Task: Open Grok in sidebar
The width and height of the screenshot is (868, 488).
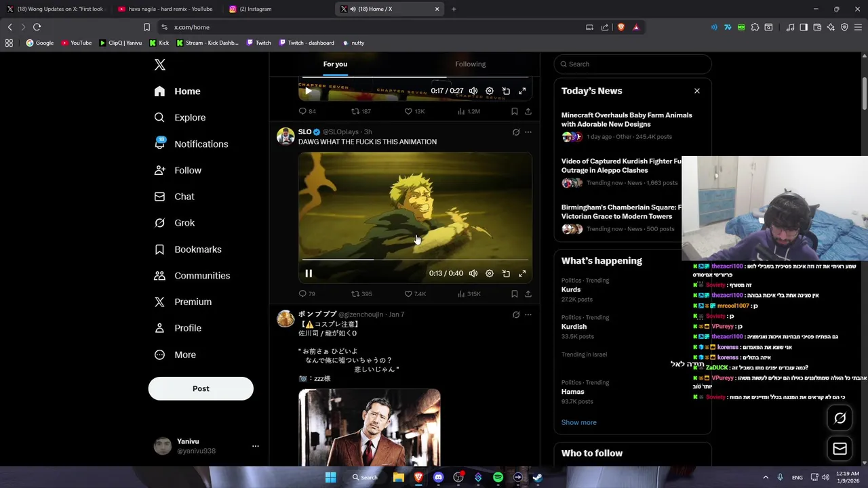Action: pos(174,223)
